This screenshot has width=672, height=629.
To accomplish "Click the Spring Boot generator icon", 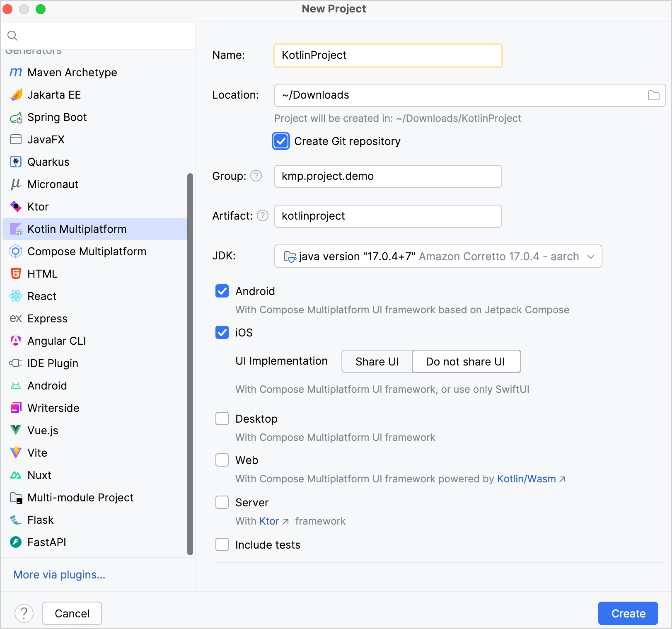I will pos(15,117).
